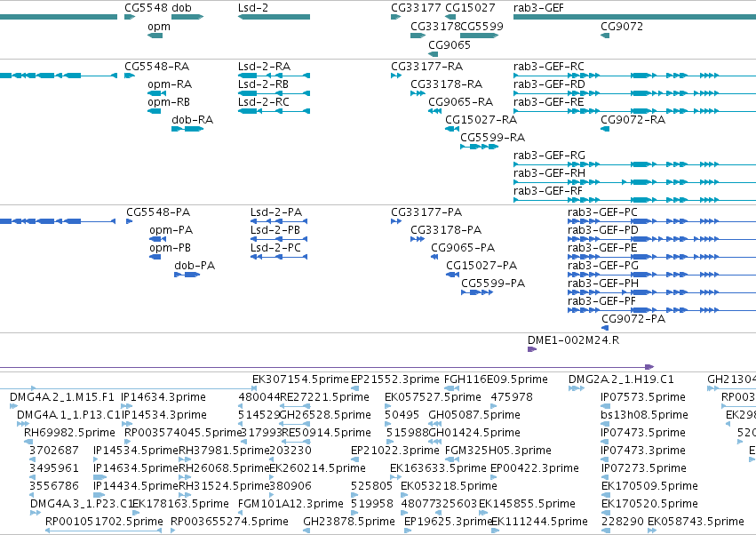The width and height of the screenshot is (756, 535).
Task: Click the CG9065 gene label
Action: point(450,44)
